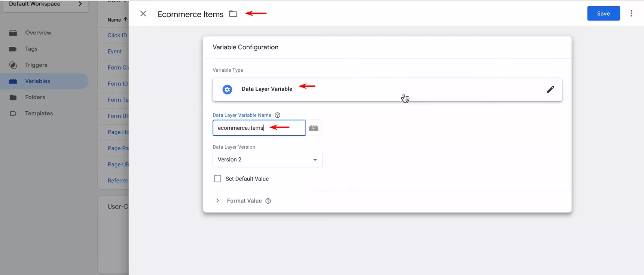
Task: Click the Folders icon in sidebar
Action: pos(13,98)
